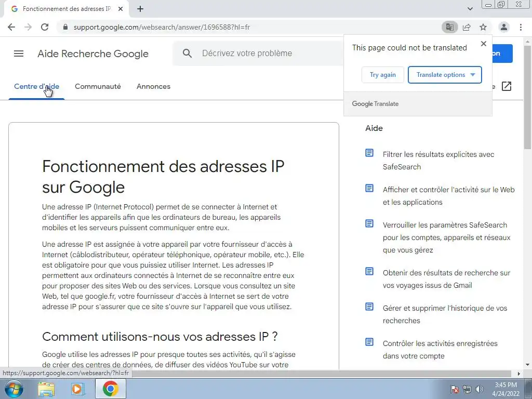532x399 pixels.
Task: Click the Try again button
Action: (383, 75)
